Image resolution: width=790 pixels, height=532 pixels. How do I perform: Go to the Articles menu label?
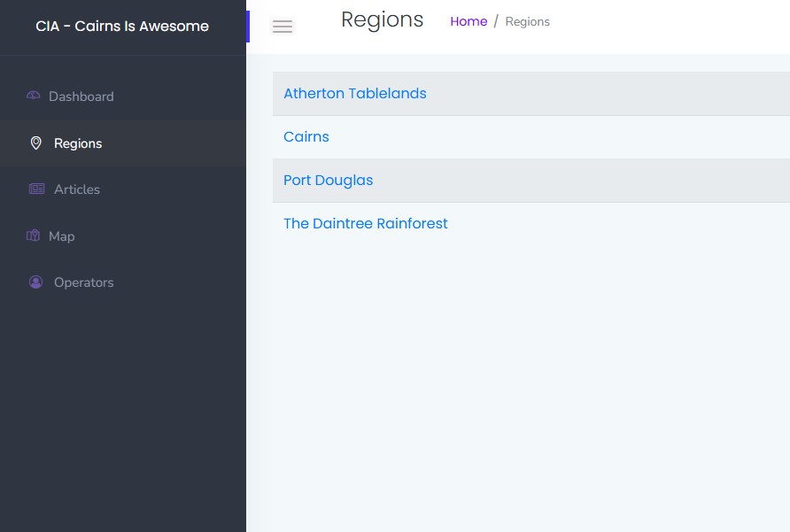pyautogui.click(x=77, y=189)
